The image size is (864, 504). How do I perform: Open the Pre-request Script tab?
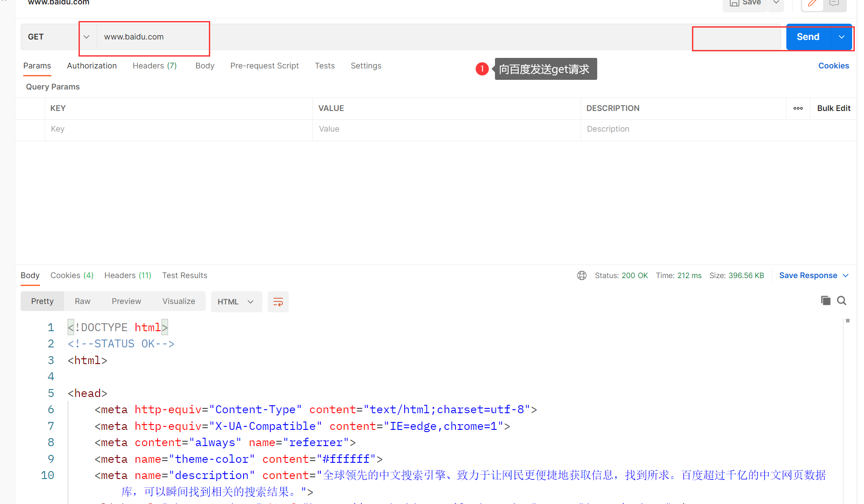(x=264, y=66)
